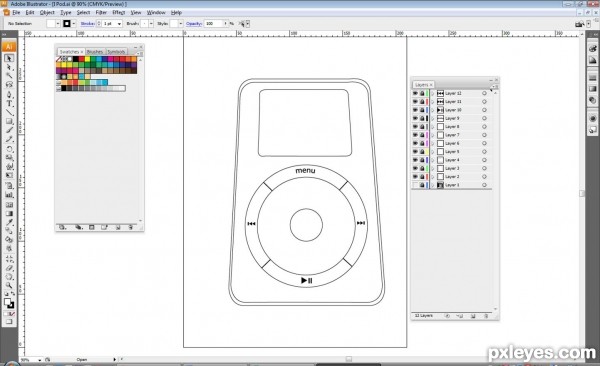
Task: Select the Zoom tool
Action: click(9, 286)
